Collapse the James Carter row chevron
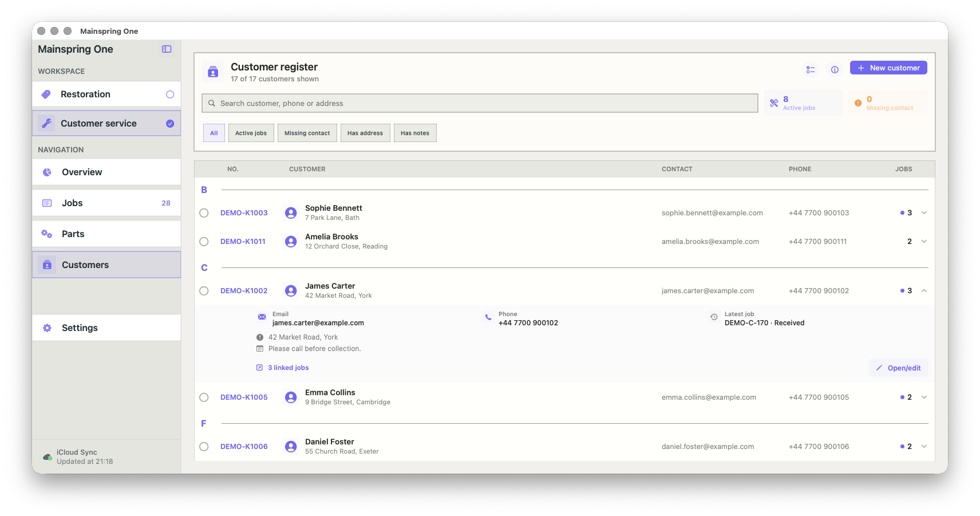This screenshot has width=980, height=516. click(924, 291)
